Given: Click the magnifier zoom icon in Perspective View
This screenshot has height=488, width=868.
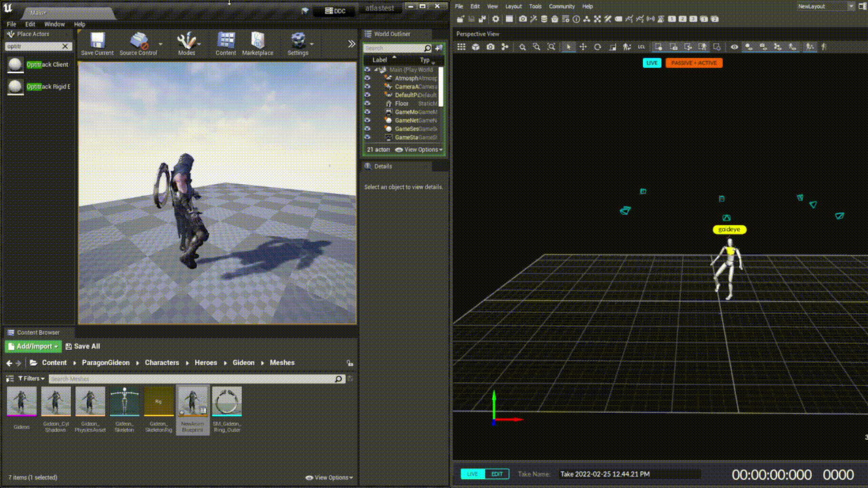Looking at the screenshot, I should 522,47.
